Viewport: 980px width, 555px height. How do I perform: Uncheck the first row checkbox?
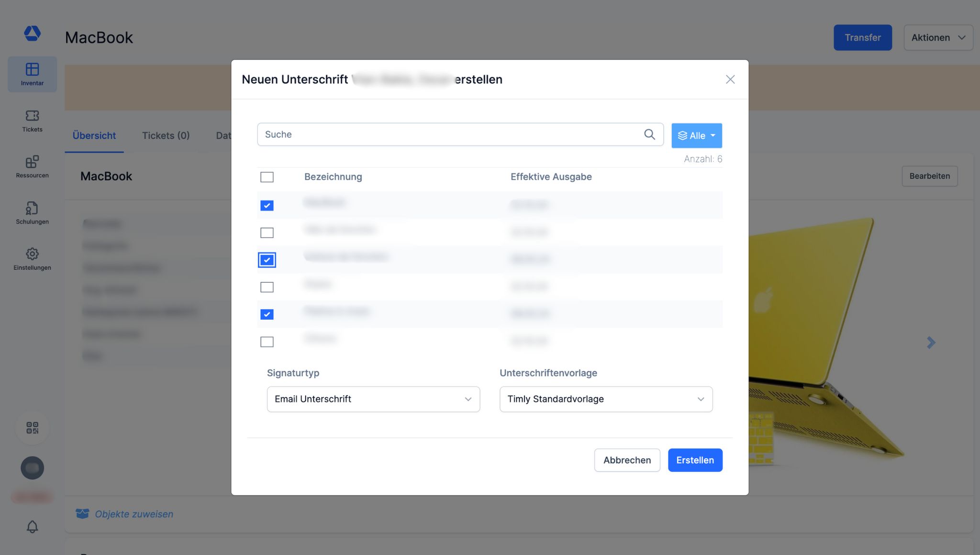coord(267,205)
